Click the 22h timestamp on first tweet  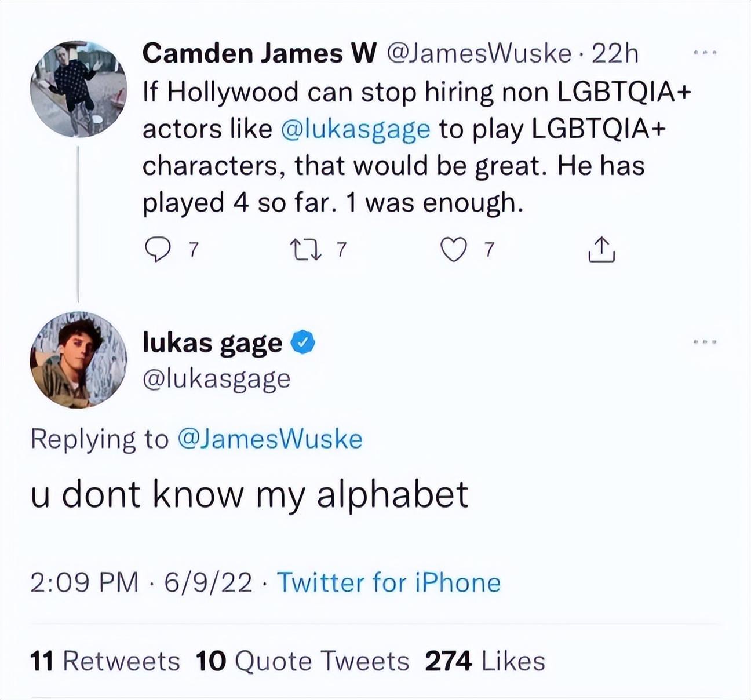615,53
